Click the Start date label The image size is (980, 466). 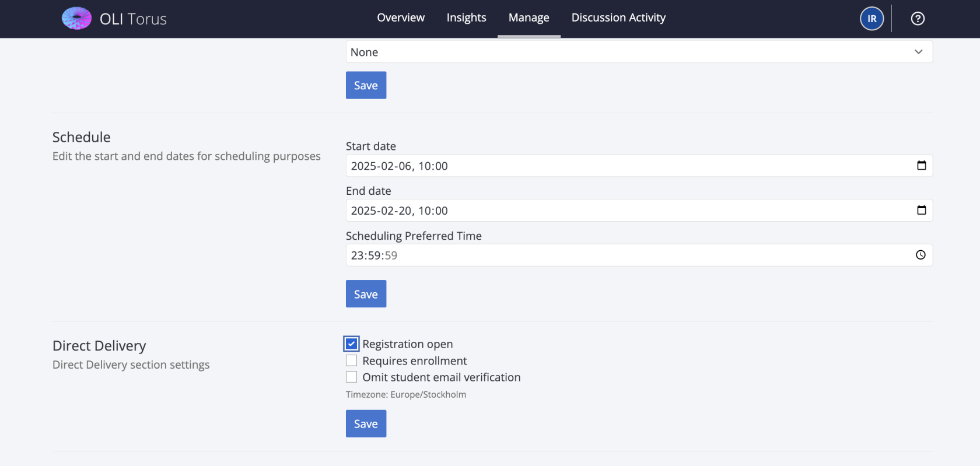(x=370, y=146)
